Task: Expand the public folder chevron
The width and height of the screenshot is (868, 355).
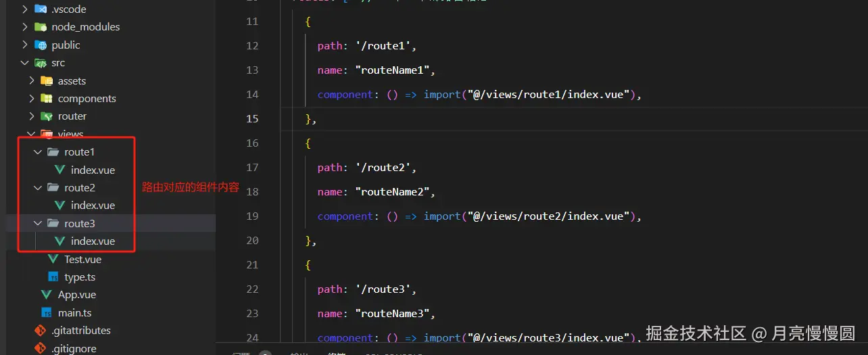Action: pos(25,45)
